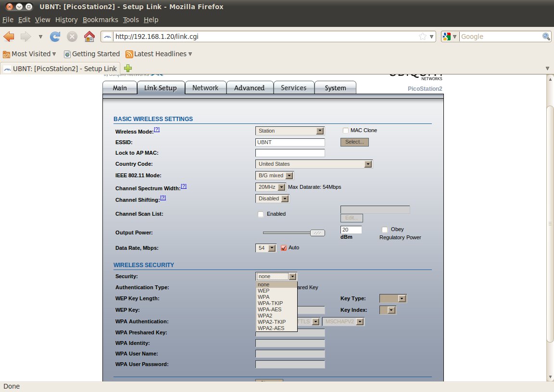Open the Tools menu
This screenshot has height=392, width=554.
pyautogui.click(x=131, y=20)
